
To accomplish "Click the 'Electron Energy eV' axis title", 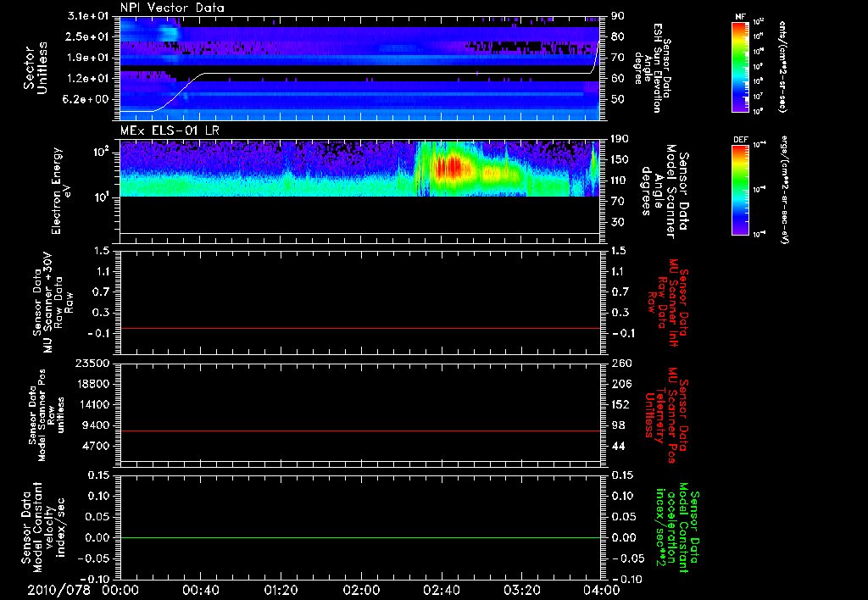I will coord(60,191).
